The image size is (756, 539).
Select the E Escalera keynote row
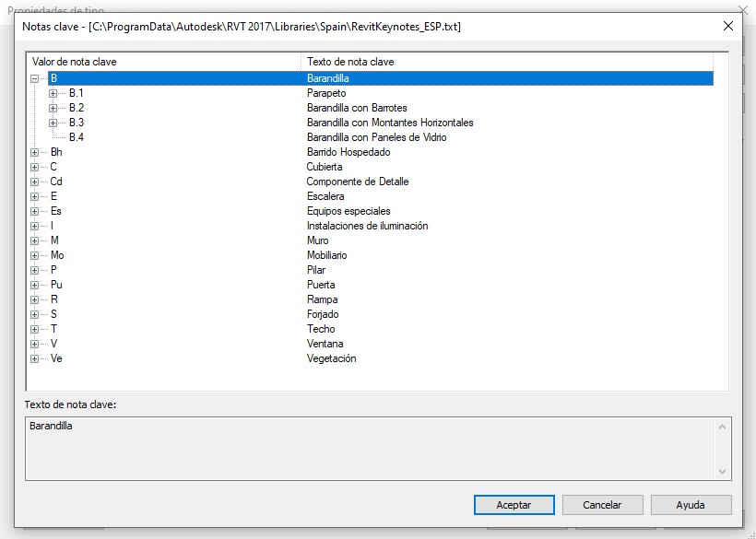click(x=54, y=196)
